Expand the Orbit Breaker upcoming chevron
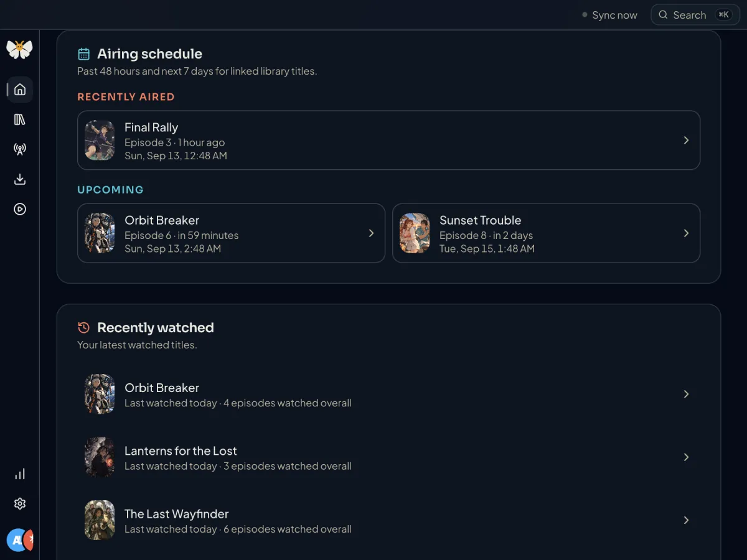This screenshot has height=560, width=747. (x=371, y=233)
